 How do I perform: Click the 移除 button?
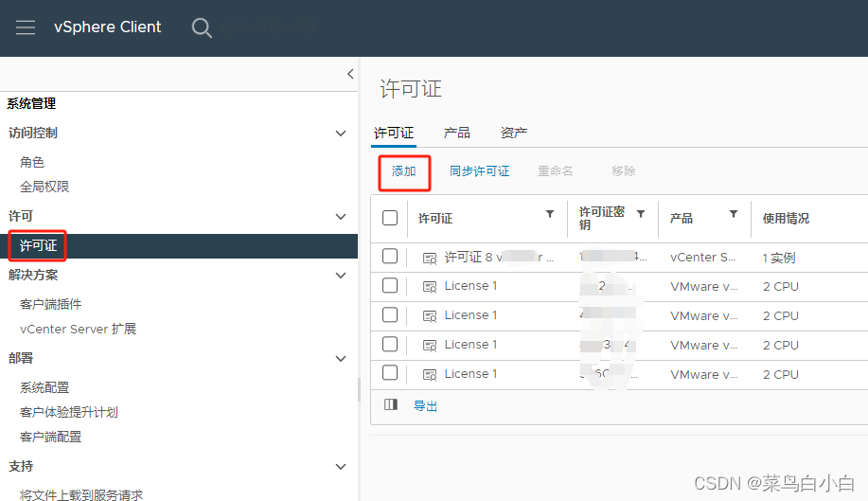624,171
